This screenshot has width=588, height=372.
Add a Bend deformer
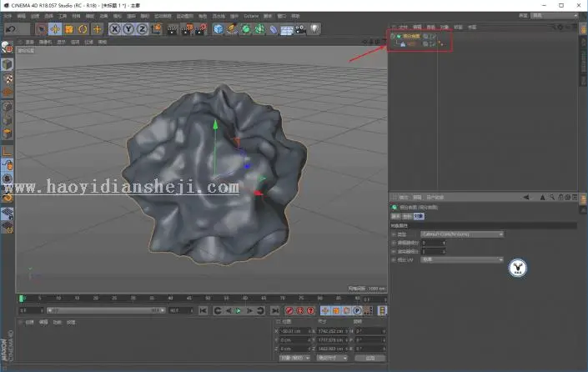coord(274,29)
